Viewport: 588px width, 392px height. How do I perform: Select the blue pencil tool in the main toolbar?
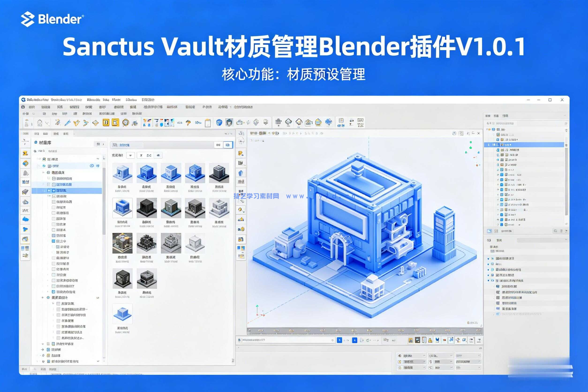67,122
